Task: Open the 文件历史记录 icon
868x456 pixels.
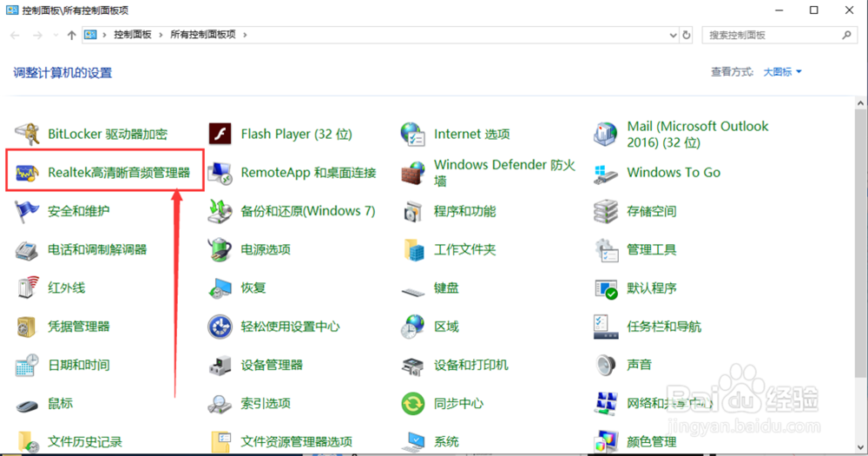Action: point(27,442)
